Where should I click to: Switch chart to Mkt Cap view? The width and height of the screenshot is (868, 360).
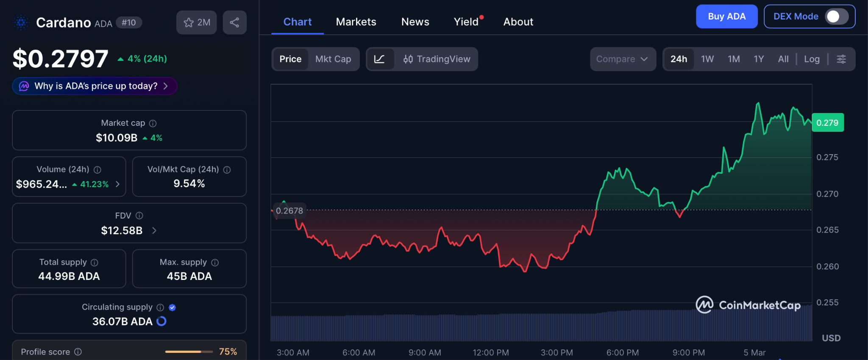pyautogui.click(x=333, y=59)
